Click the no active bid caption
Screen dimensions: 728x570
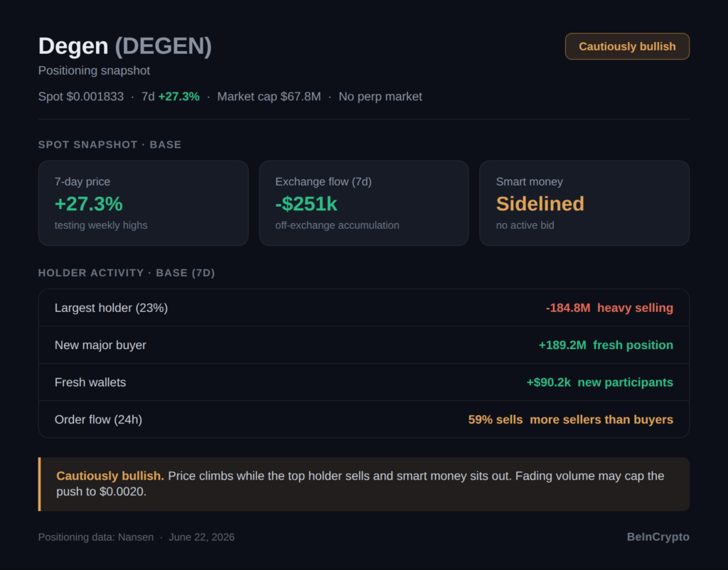point(525,225)
